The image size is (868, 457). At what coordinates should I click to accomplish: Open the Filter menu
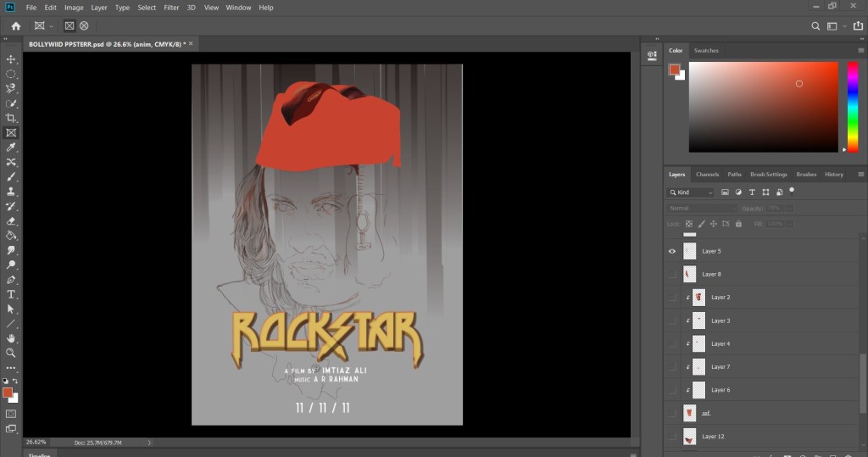[x=171, y=8]
